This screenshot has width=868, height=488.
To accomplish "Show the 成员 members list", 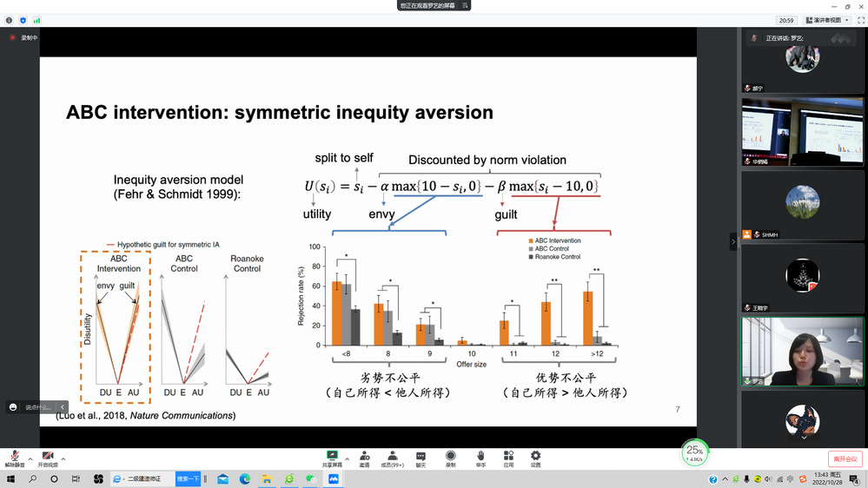I will [393, 458].
